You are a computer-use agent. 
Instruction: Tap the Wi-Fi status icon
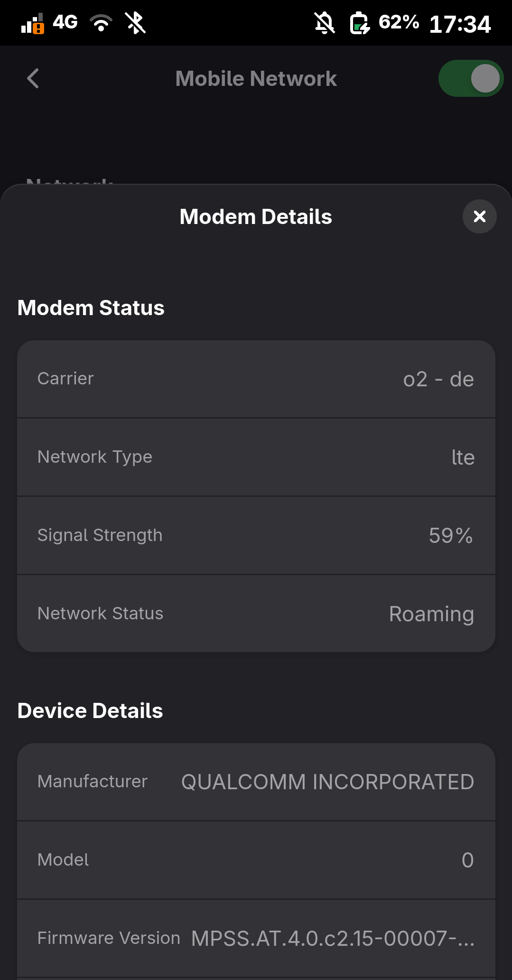(x=101, y=23)
